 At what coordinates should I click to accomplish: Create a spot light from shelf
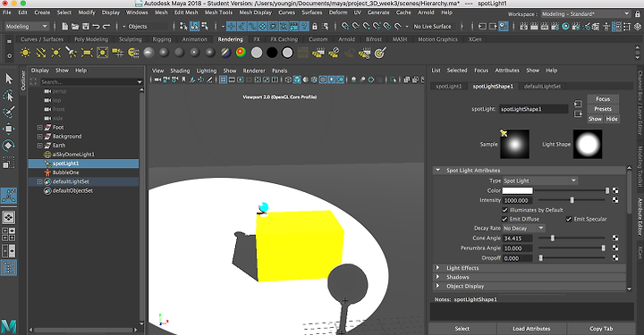pos(72,53)
